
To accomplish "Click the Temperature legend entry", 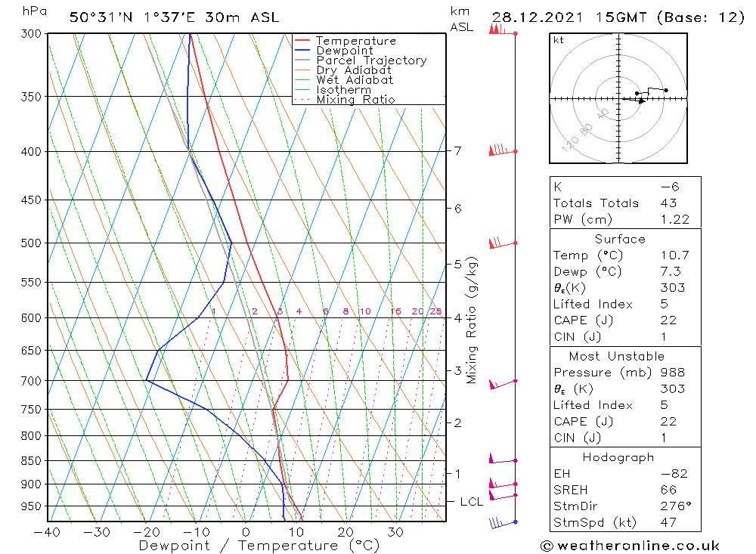I will coord(356,41).
